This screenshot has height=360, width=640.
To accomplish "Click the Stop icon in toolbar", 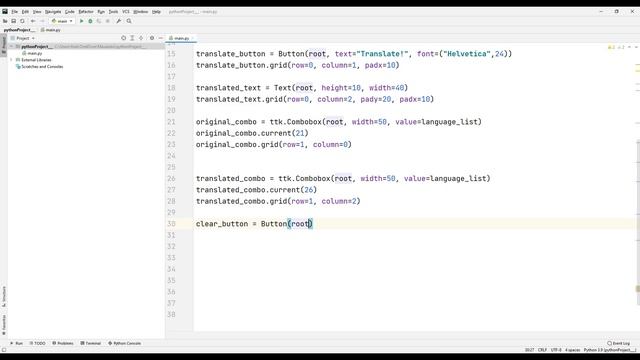I will point(107,21).
